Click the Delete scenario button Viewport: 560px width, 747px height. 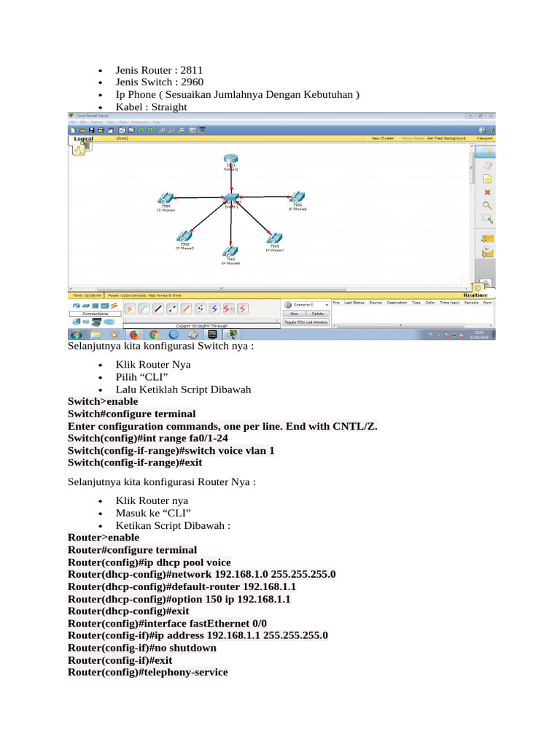point(318,314)
